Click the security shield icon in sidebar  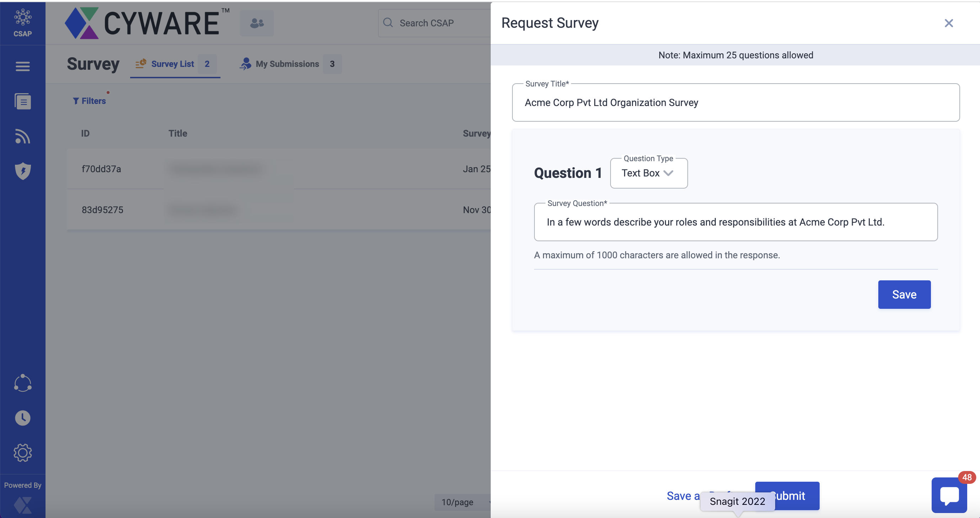23,170
